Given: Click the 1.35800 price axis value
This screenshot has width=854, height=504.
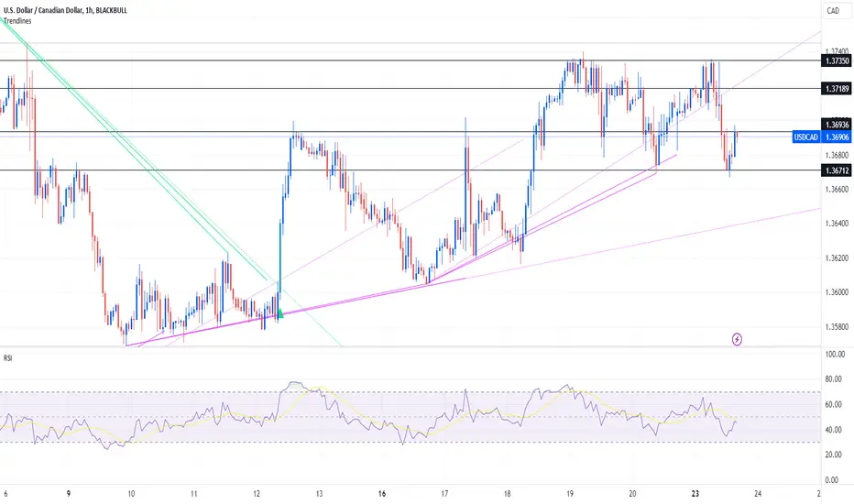Looking at the screenshot, I should (x=837, y=327).
